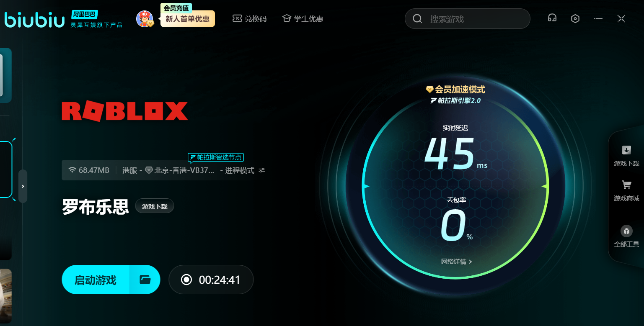
Task: Click the folder icon beside launch game
Action: 145,280
